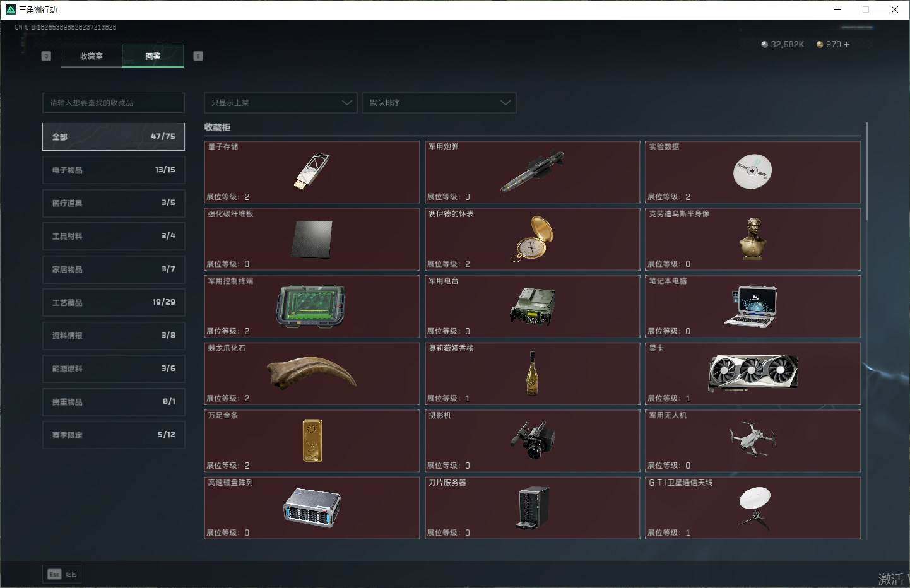Open the 赛伊德的怀表 pocket watch item
The width and height of the screenshot is (910, 588).
532,239
